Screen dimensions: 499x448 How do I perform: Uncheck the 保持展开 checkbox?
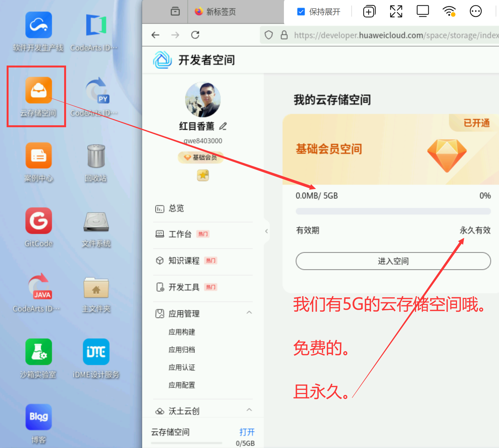301,12
